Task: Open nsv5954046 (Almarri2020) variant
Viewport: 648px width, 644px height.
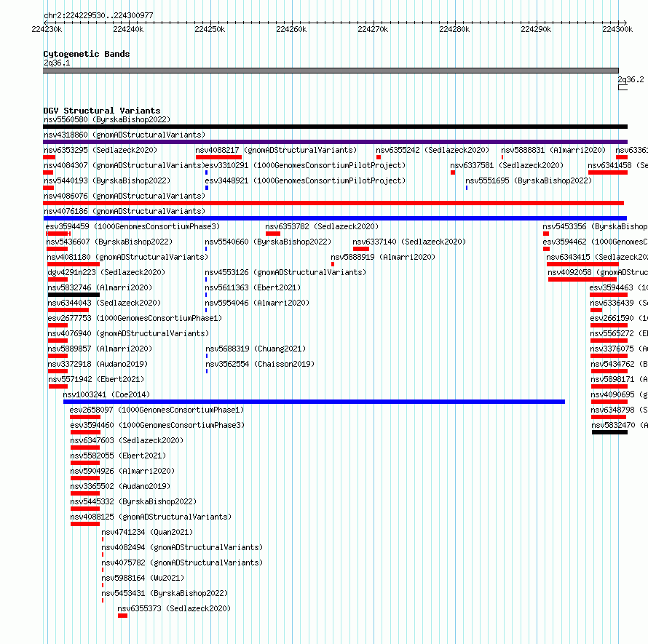Action: click(x=257, y=303)
